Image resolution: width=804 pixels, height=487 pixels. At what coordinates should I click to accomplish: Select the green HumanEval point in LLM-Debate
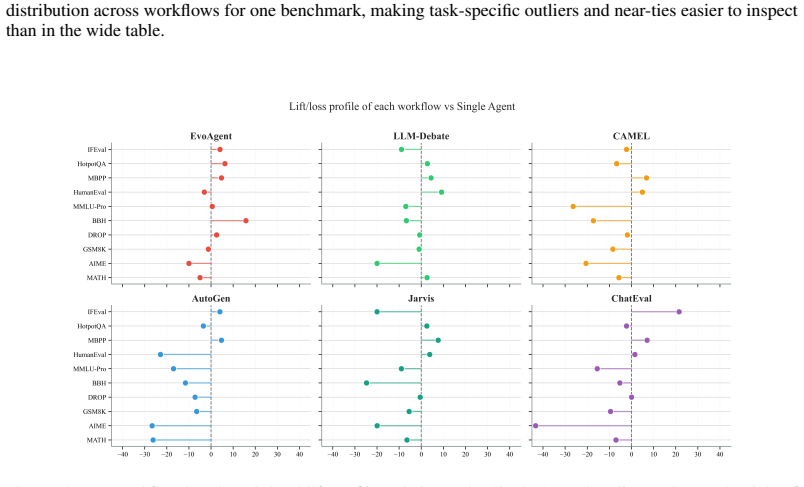coord(441,192)
